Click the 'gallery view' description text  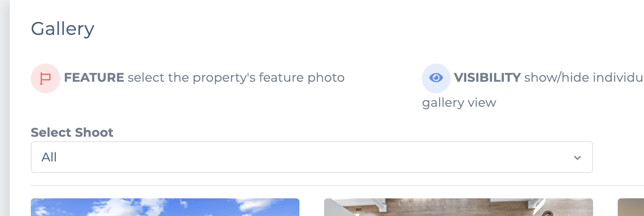[459, 103]
